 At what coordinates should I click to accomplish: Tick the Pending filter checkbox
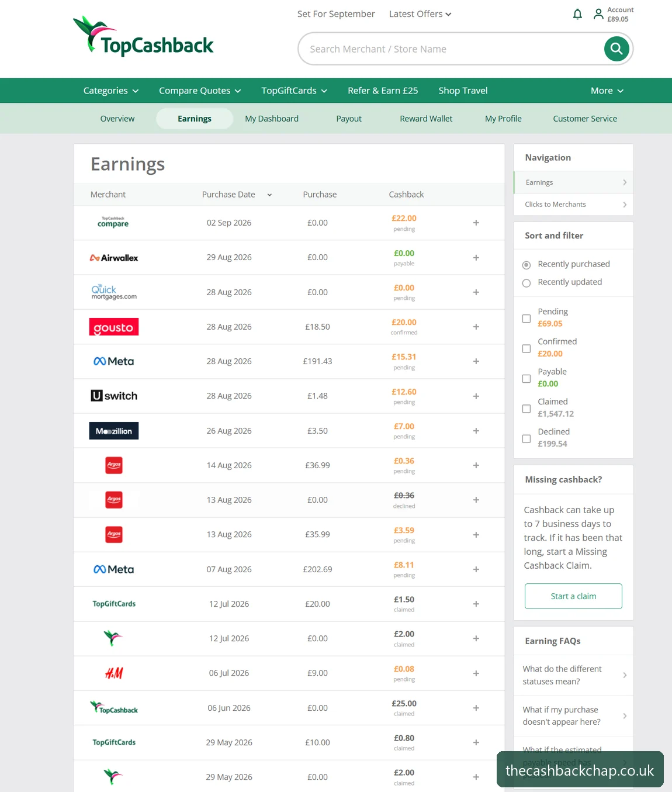coord(526,319)
